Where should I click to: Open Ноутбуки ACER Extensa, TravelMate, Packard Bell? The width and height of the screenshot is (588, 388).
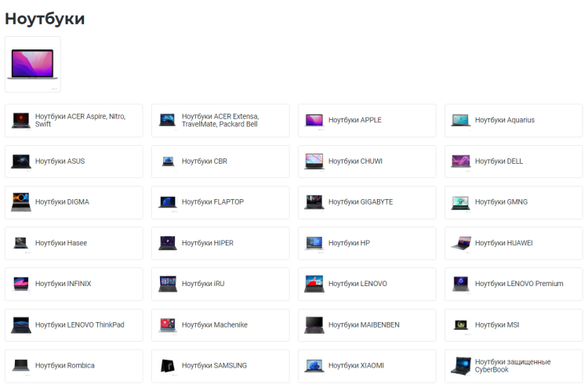click(220, 120)
